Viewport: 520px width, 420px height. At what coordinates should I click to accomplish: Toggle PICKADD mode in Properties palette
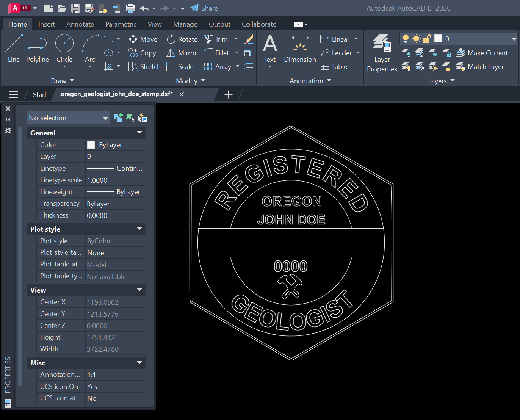pos(118,118)
